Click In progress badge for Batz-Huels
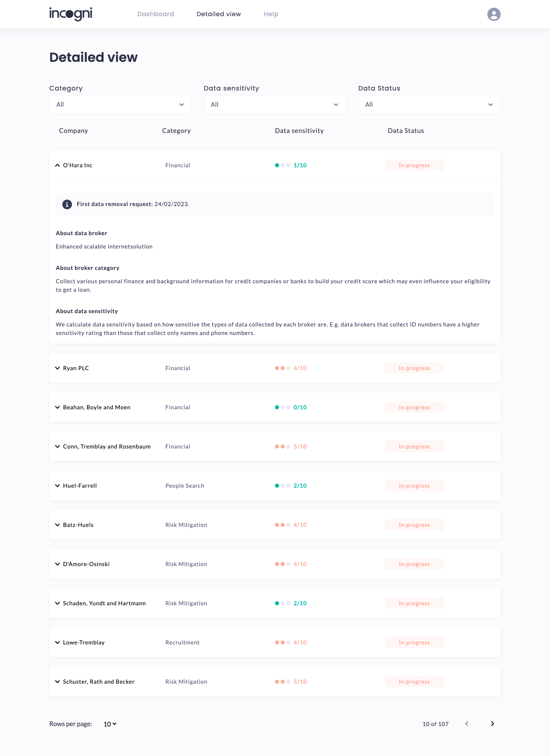 click(414, 525)
